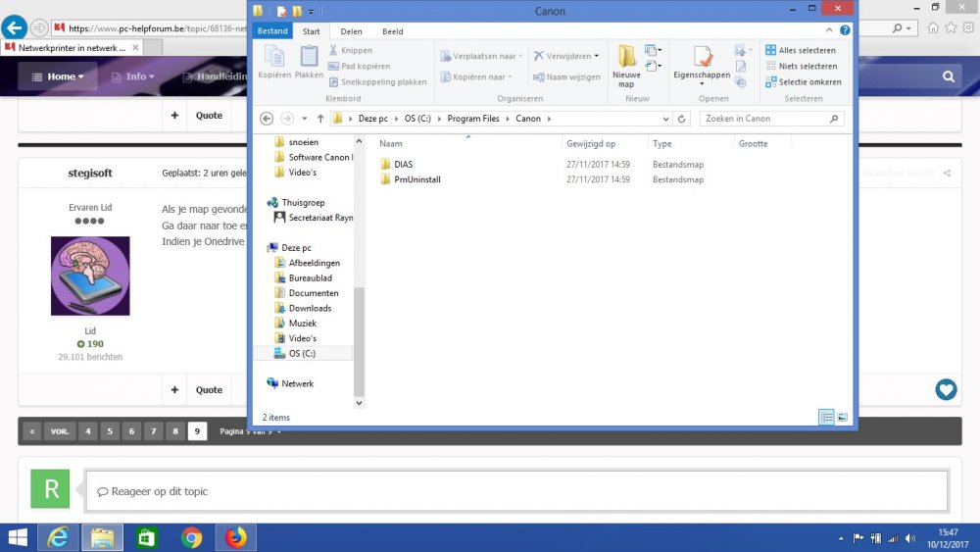The image size is (980, 552).
Task: Switch to details list view
Action: point(826,418)
